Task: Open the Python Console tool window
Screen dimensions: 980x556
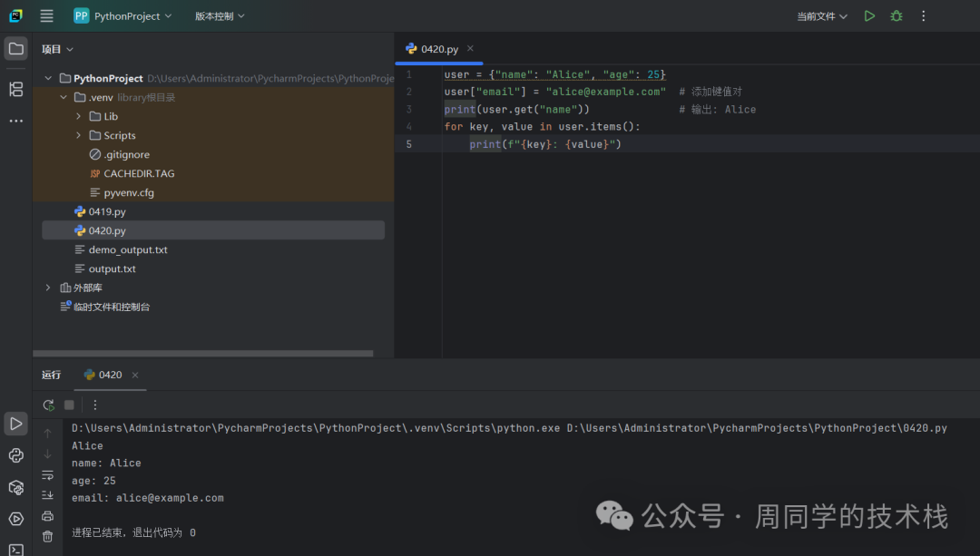Action: tap(16, 455)
